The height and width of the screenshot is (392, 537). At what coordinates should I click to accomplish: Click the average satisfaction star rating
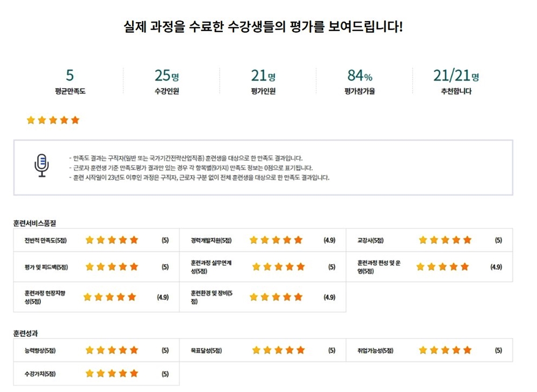click(x=53, y=120)
